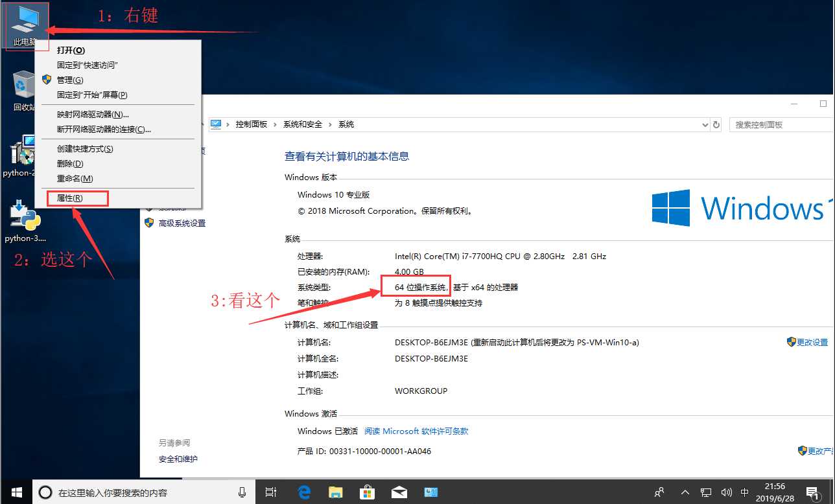Choose 管理(G) from the context menu
Screen dimensions: 835x504
tap(117, 80)
